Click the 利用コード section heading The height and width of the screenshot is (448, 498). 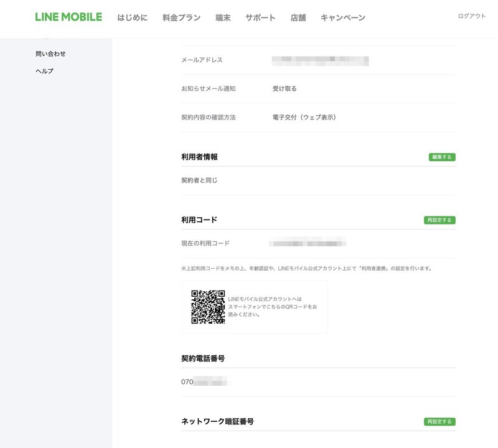[x=199, y=220]
